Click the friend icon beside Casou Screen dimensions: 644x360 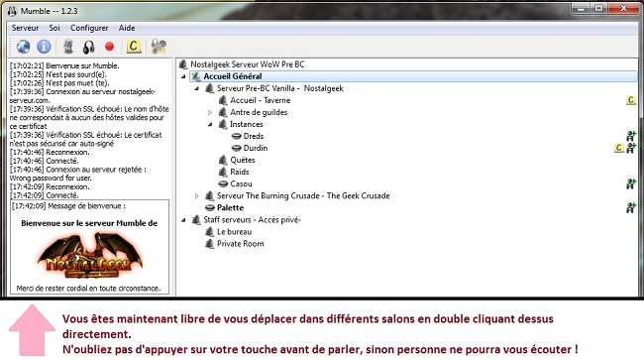click(631, 183)
